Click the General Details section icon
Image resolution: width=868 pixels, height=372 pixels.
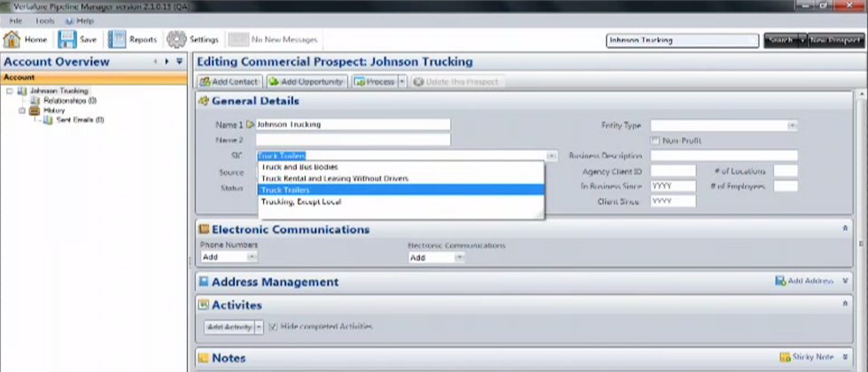pyautogui.click(x=203, y=101)
